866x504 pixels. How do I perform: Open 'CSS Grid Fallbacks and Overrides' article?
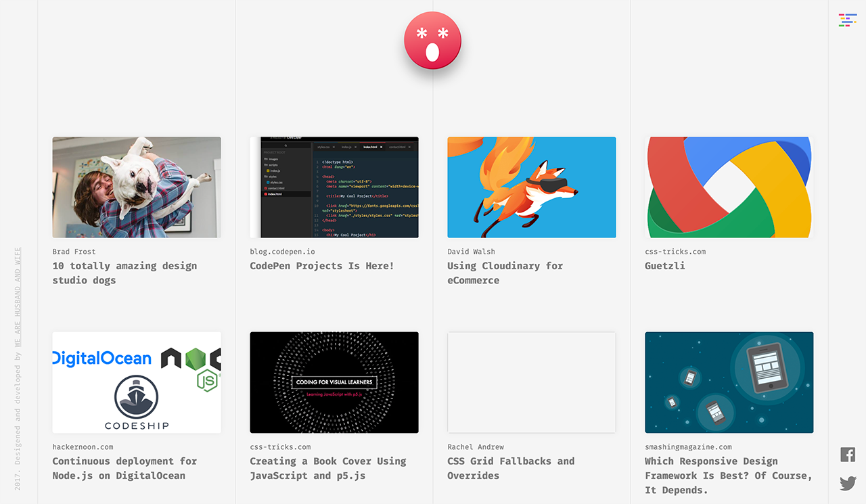(511, 468)
